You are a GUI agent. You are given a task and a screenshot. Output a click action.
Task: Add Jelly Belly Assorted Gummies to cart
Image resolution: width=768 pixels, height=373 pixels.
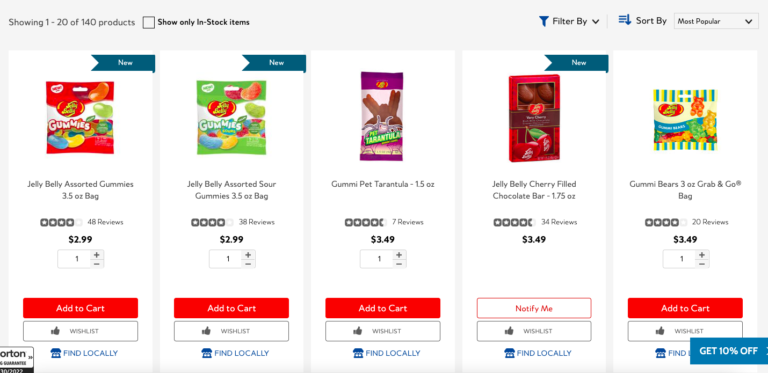point(80,308)
